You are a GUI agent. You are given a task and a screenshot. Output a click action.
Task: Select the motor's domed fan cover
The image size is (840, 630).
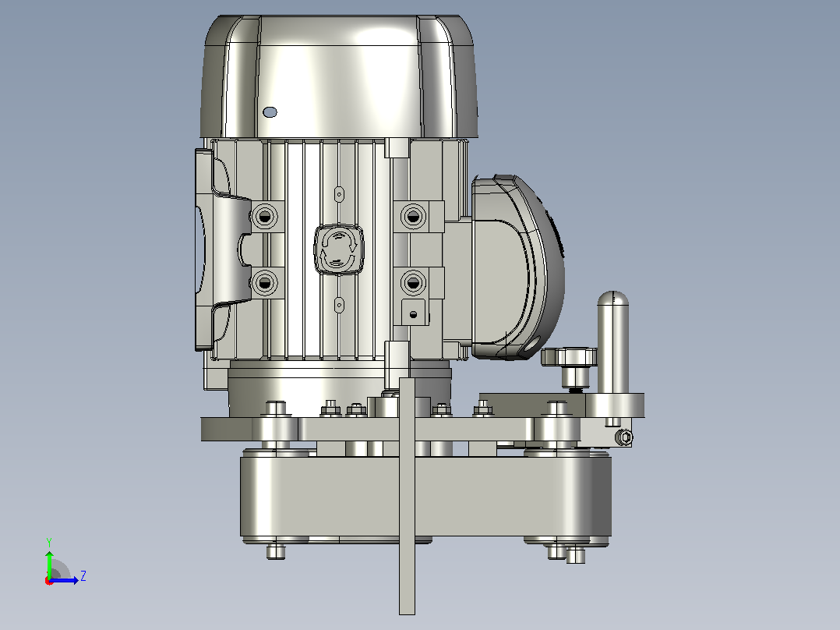tap(339, 76)
